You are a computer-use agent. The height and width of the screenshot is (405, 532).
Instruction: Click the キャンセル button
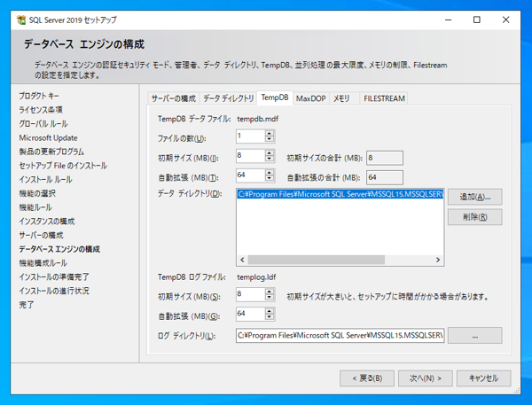point(484,378)
